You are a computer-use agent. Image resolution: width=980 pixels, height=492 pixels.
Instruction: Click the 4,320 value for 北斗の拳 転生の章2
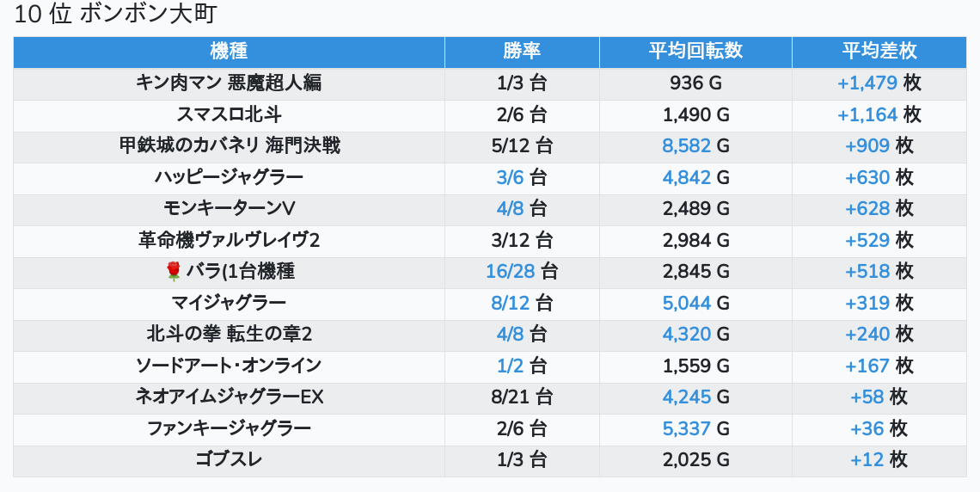click(x=686, y=335)
